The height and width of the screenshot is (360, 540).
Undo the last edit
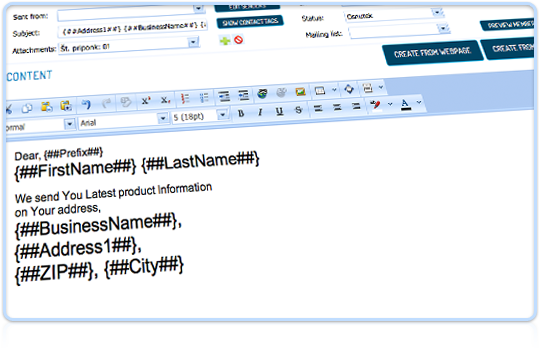(x=86, y=104)
